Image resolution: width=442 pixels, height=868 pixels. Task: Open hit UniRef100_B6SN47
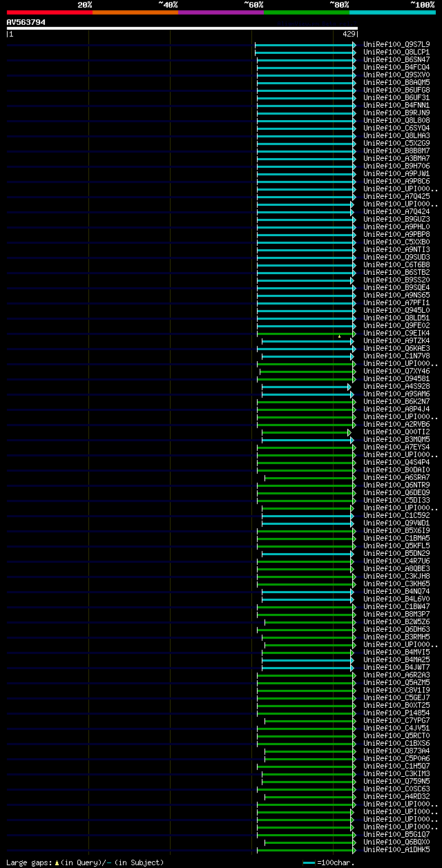[x=396, y=59]
